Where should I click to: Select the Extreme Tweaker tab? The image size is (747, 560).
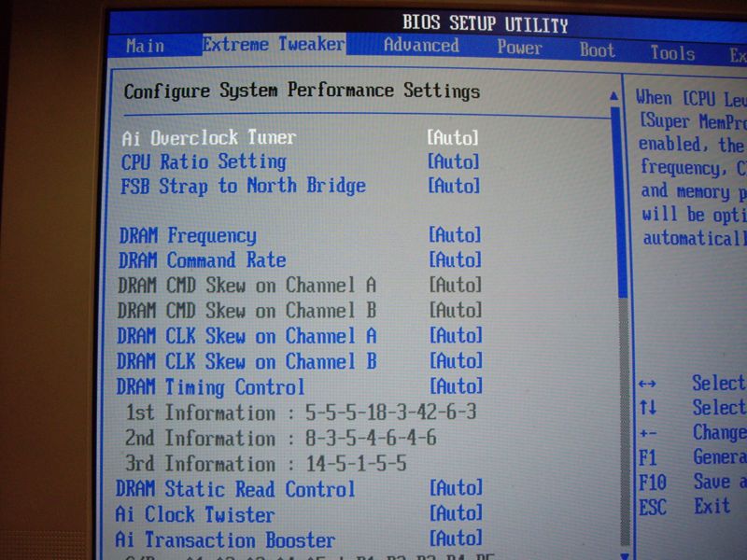[274, 45]
